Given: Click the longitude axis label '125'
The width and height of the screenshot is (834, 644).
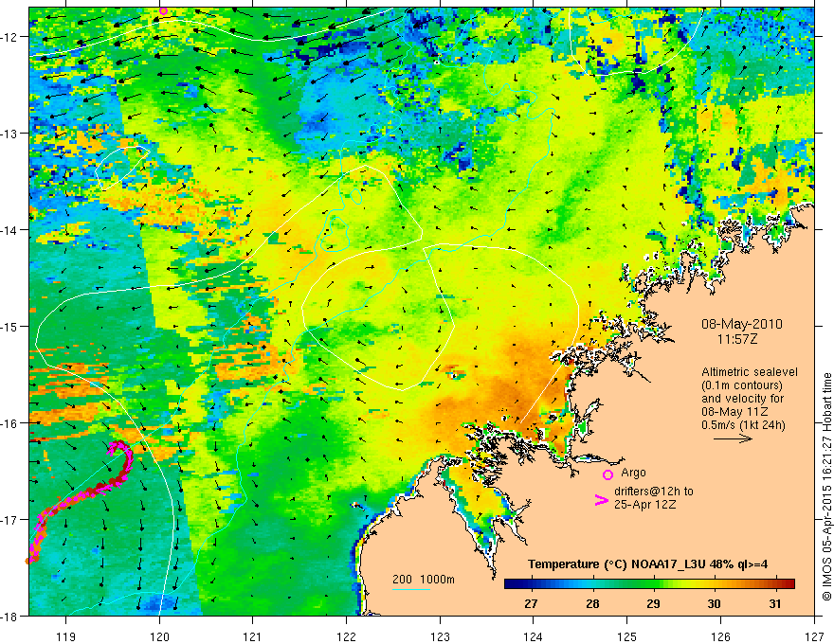Looking at the screenshot, I should [x=626, y=636].
